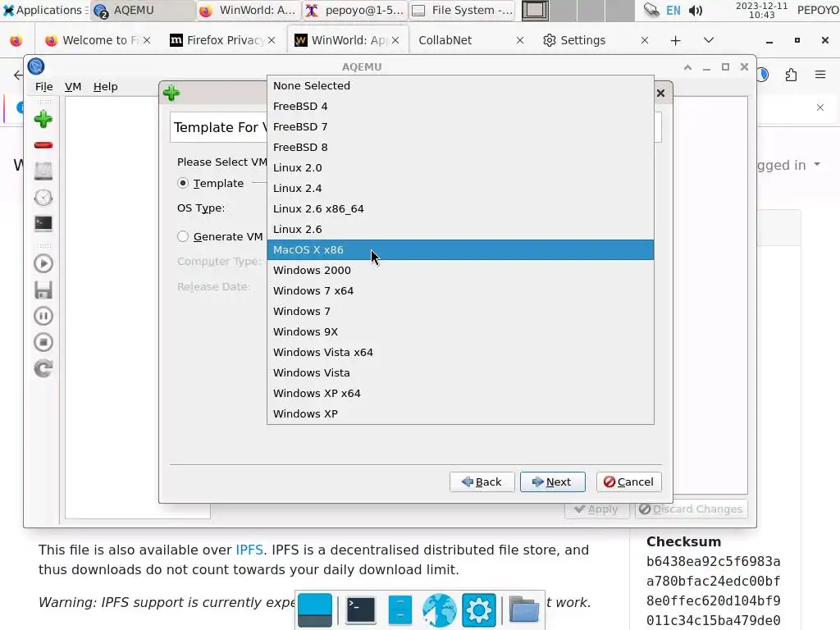Screen dimensions: 840x630
Task: Switch to the Settings browser tab
Action: pos(596,40)
